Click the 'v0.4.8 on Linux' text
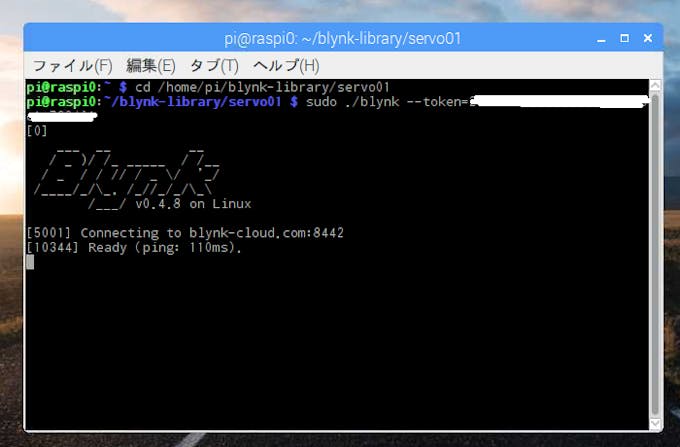The width and height of the screenshot is (680, 447). (193, 203)
